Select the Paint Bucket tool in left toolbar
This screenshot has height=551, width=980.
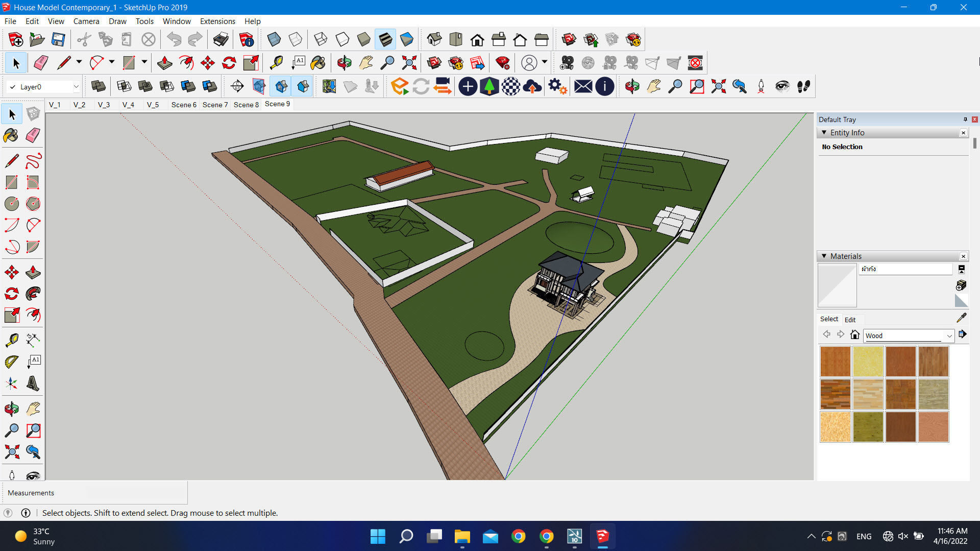coord(11,135)
